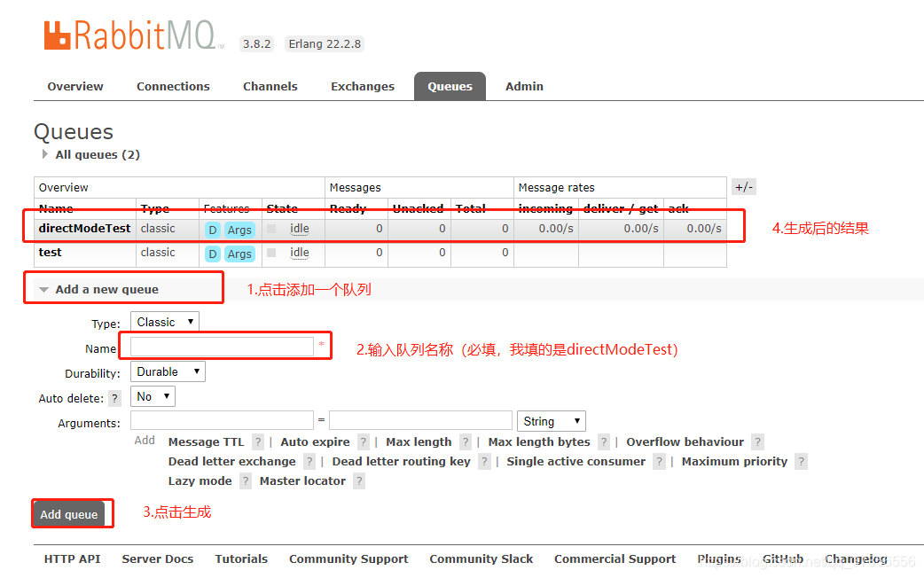Image resolution: width=924 pixels, height=578 pixels.
Task: Sort queues by the Name column header
Action: pos(56,208)
